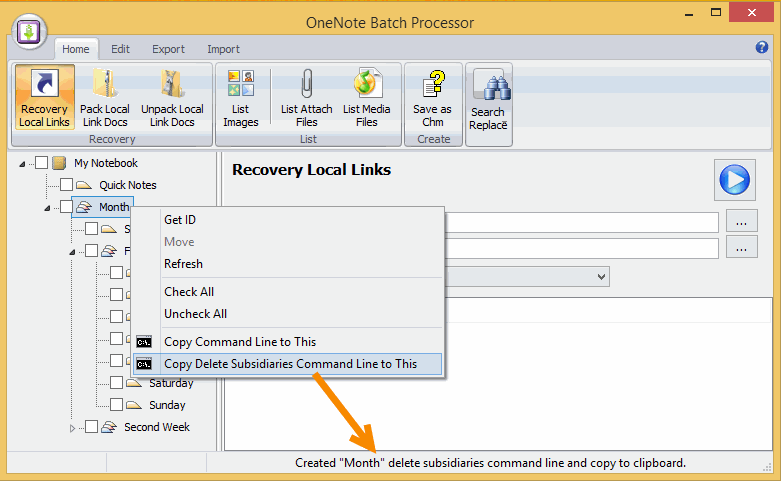Open List Media Files tool

point(367,97)
